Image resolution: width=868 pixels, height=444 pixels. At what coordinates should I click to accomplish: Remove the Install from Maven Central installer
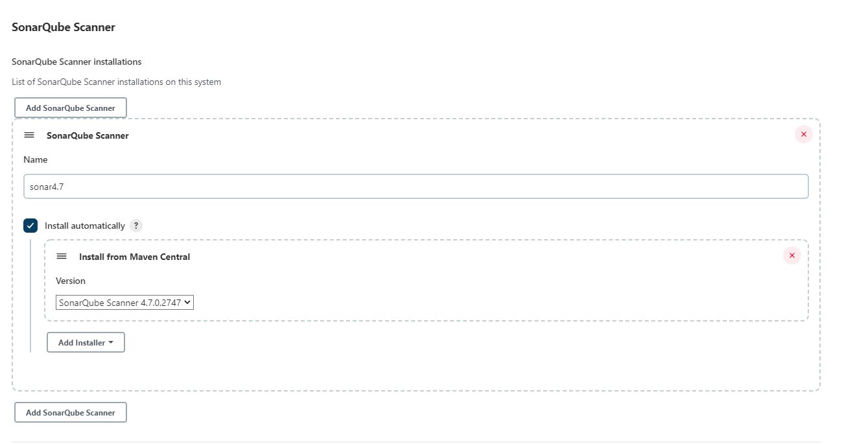point(792,255)
